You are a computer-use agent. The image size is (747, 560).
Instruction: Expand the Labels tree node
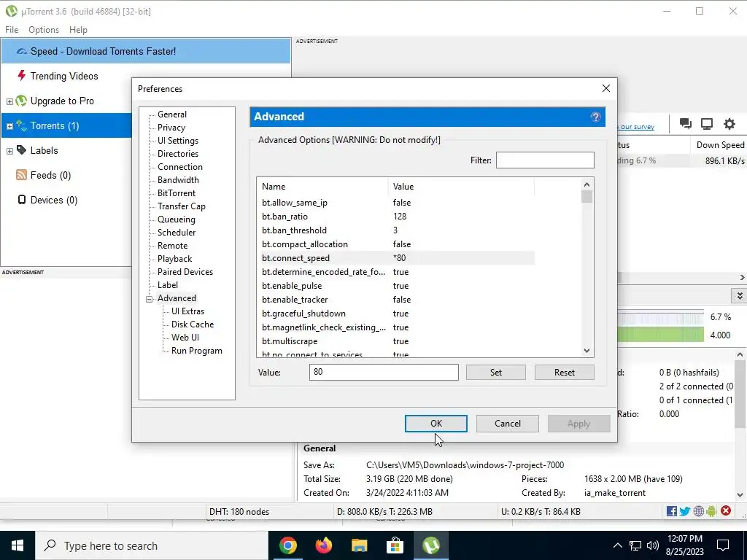point(9,151)
